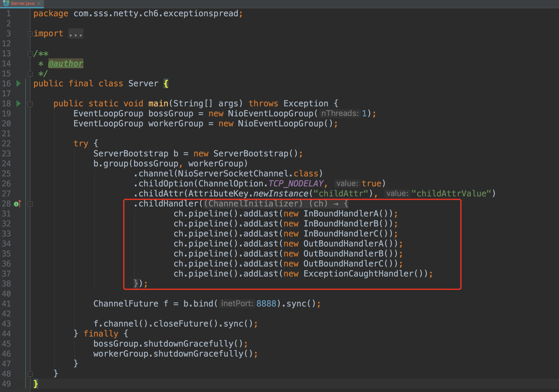
Task: Click the throws keyword on line 18
Action: [x=263, y=104]
